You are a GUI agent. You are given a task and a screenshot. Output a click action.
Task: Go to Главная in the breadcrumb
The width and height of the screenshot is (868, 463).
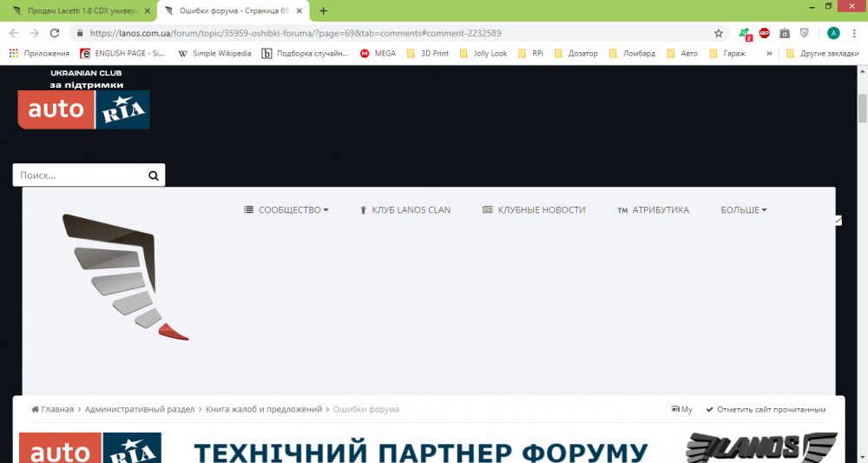click(x=53, y=409)
